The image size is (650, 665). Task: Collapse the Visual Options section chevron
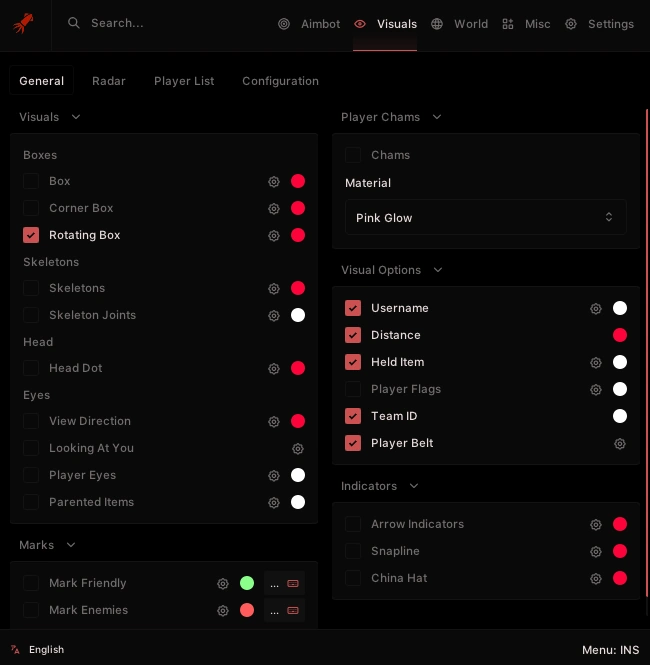click(x=438, y=270)
